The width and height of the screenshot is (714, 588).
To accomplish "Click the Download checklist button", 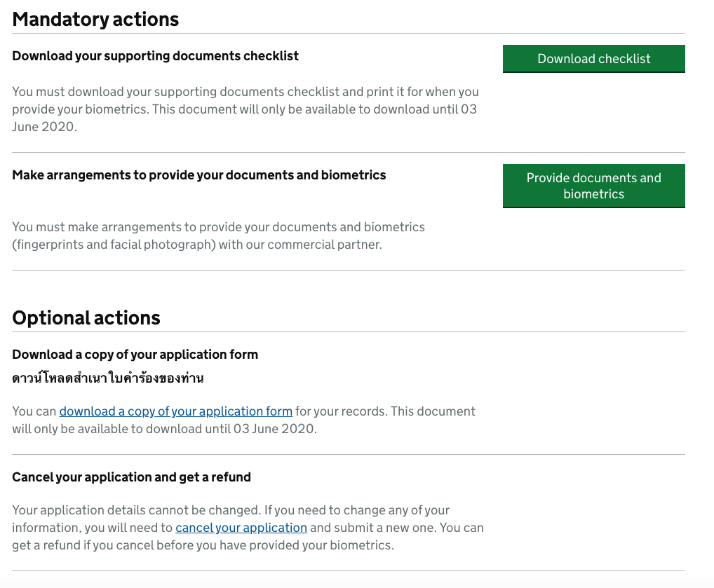I will pos(593,59).
